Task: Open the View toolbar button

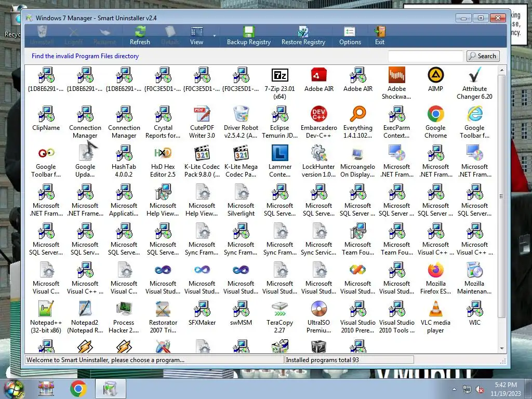Action: pos(197,36)
